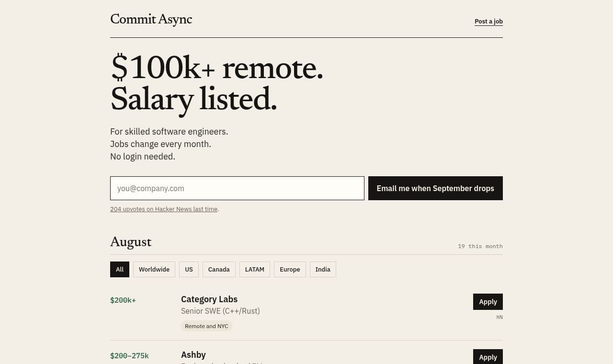613x364 pixels.
Task: Click the For skilled software engineers line
Action: click(x=169, y=132)
